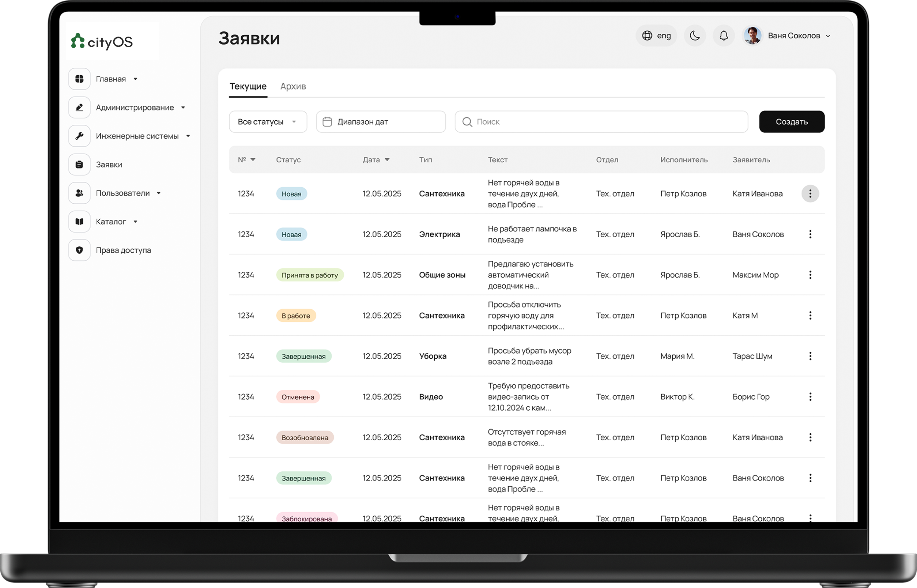Click the cityOS logo
Viewport: 917px width, 588px height.
[102, 41]
